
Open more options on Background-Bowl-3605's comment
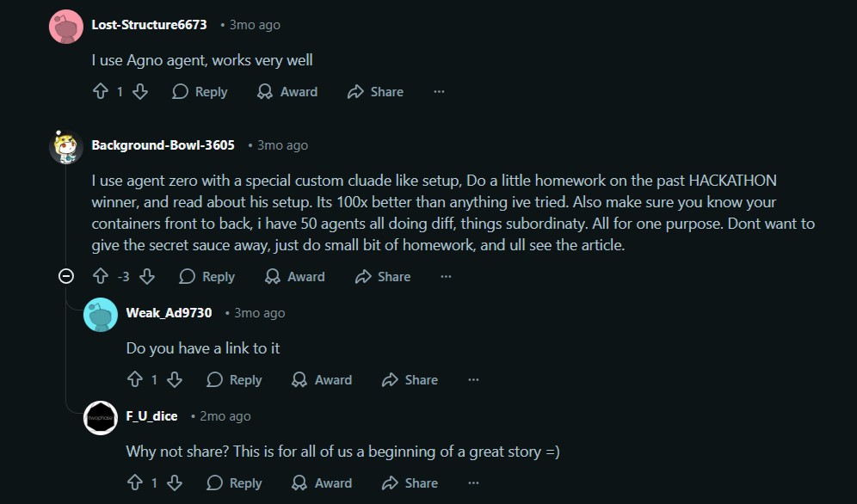pos(446,277)
